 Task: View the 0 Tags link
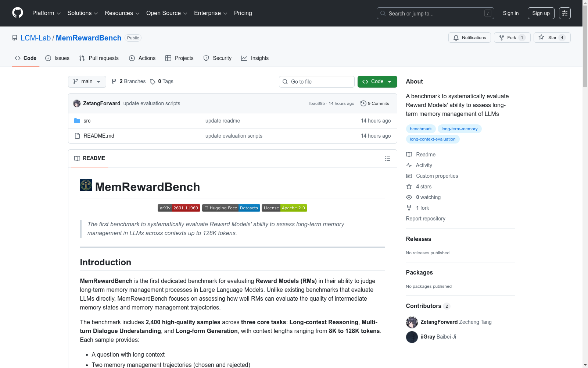coord(162,81)
